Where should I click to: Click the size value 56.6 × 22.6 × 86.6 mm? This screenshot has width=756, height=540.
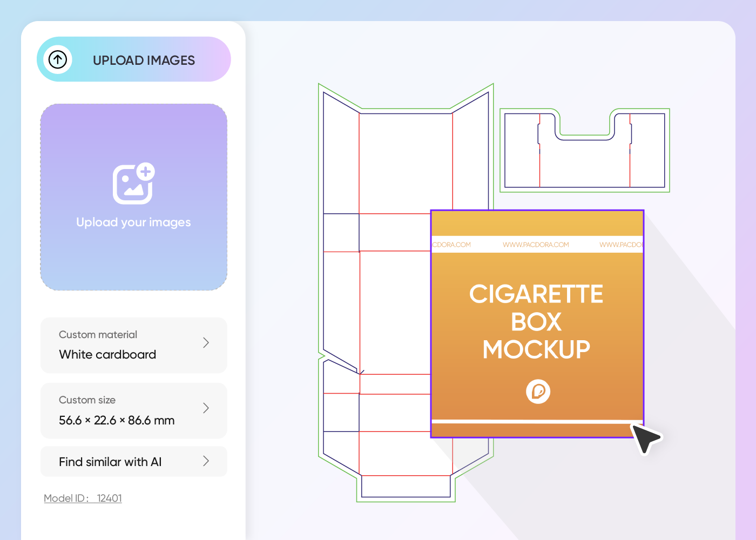pyautogui.click(x=116, y=420)
